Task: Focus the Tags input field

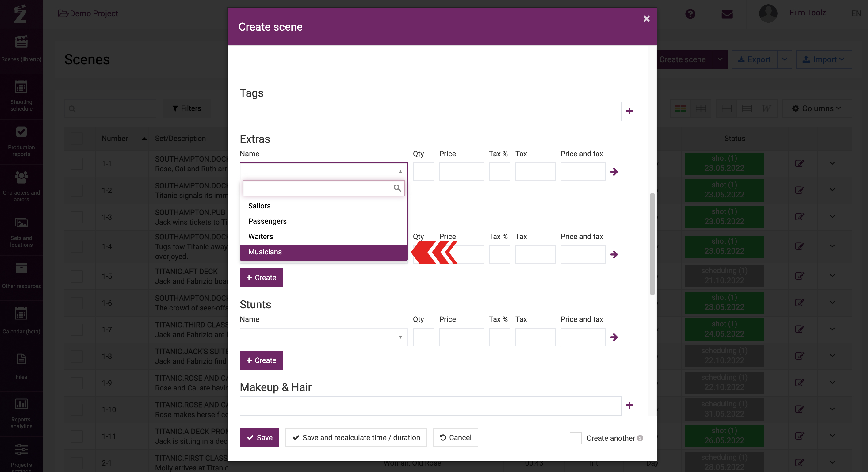Action: [x=430, y=112]
